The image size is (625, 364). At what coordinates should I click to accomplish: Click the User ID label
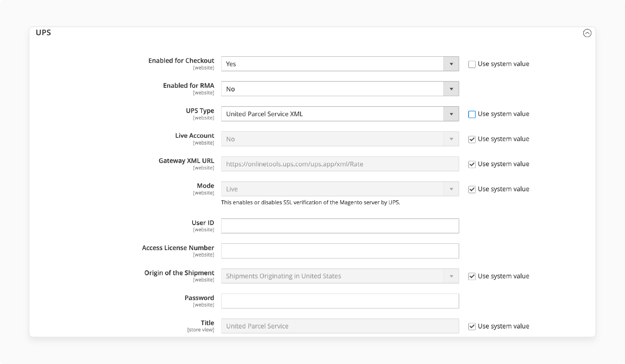[x=203, y=223]
